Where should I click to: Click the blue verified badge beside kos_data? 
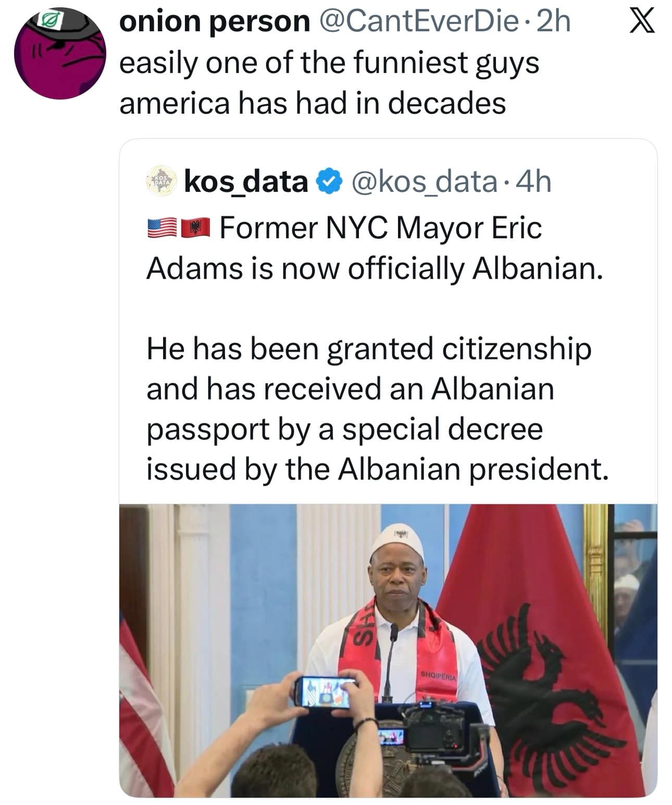point(330,181)
